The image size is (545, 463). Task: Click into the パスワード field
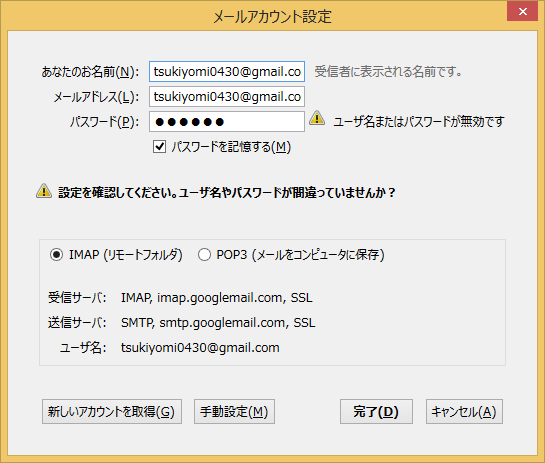[x=227, y=122]
